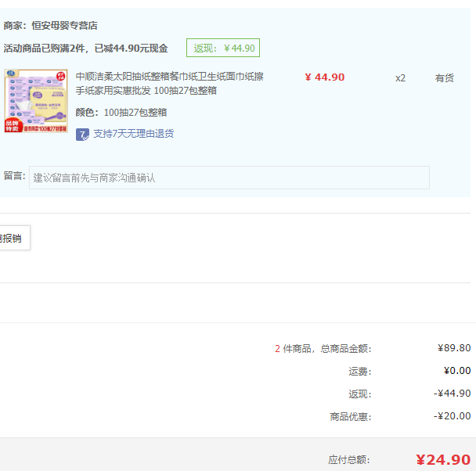
Task: Click the cashback amount -¥44.90 in summary
Action: [453, 394]
